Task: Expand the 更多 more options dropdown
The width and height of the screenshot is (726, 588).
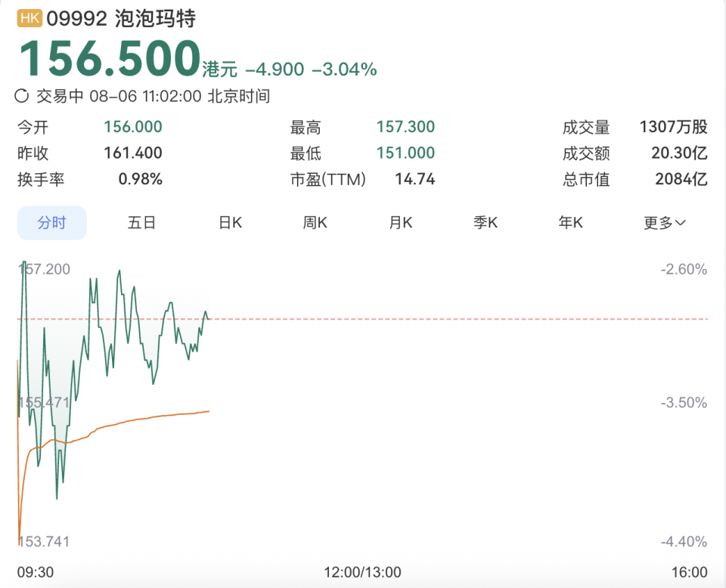Action: (665, 223)
